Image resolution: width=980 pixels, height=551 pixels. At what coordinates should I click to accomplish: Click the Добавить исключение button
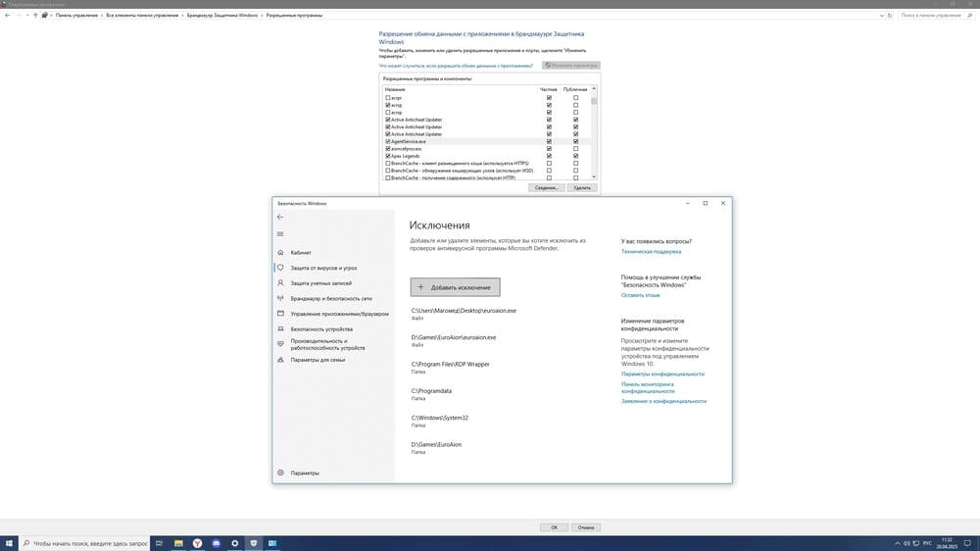coord(456,287)
